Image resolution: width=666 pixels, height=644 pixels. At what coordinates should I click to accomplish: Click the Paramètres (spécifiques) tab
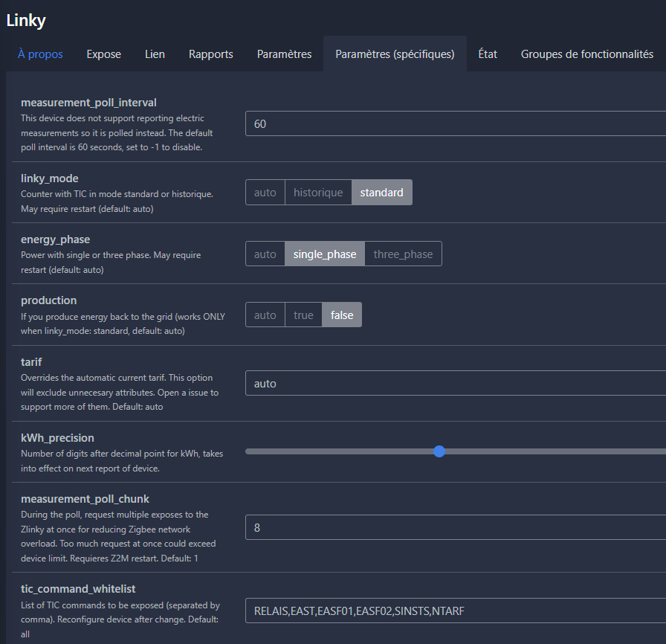[x=395, y=54]
